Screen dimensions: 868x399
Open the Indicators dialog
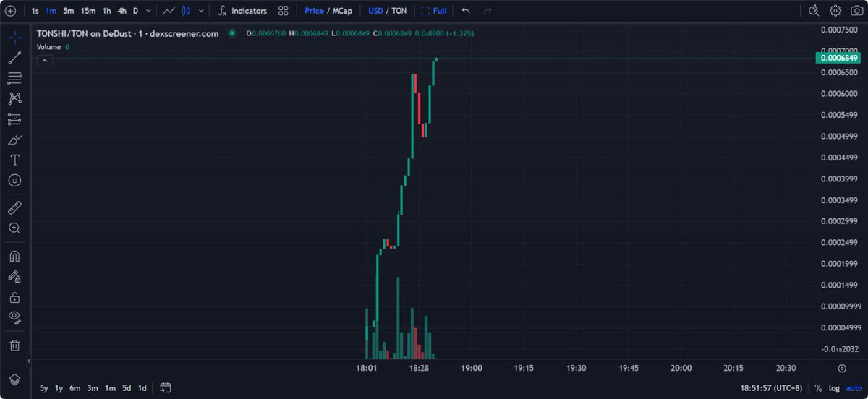(x=242, y=11)
